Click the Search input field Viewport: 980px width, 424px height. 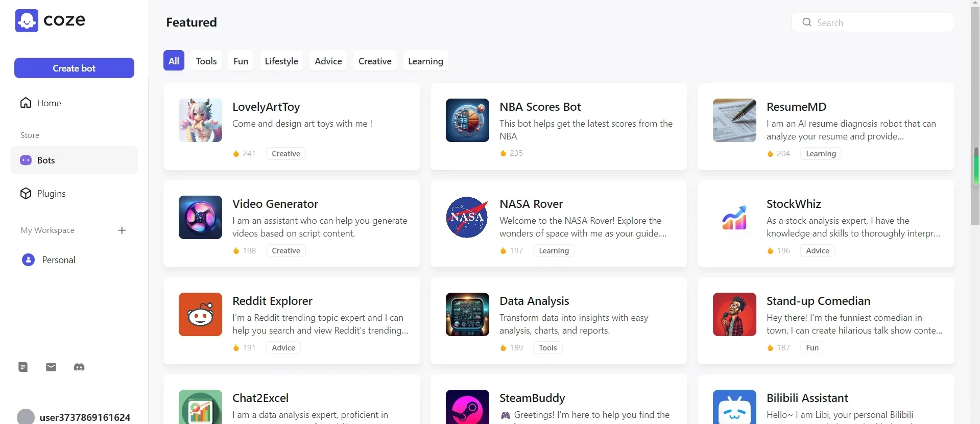tap(872, 22)
